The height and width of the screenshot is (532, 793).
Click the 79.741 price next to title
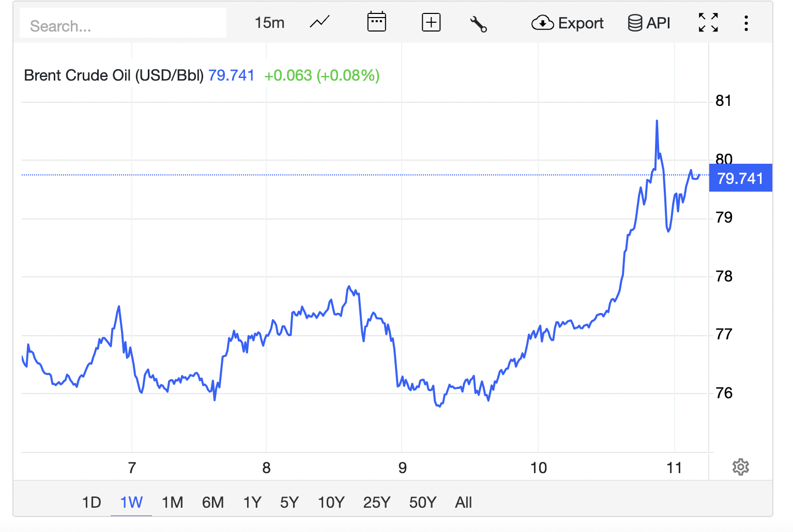coord(231,75)
